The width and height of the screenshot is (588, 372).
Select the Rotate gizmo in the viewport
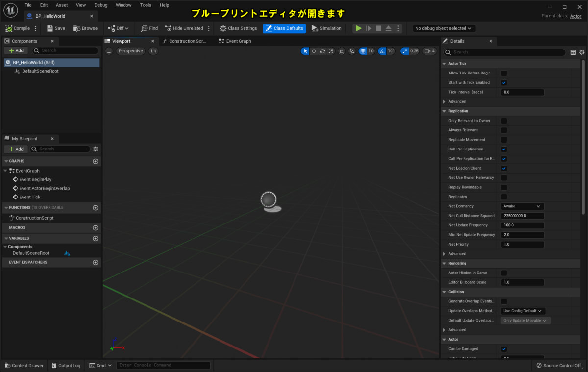point(322,51)
